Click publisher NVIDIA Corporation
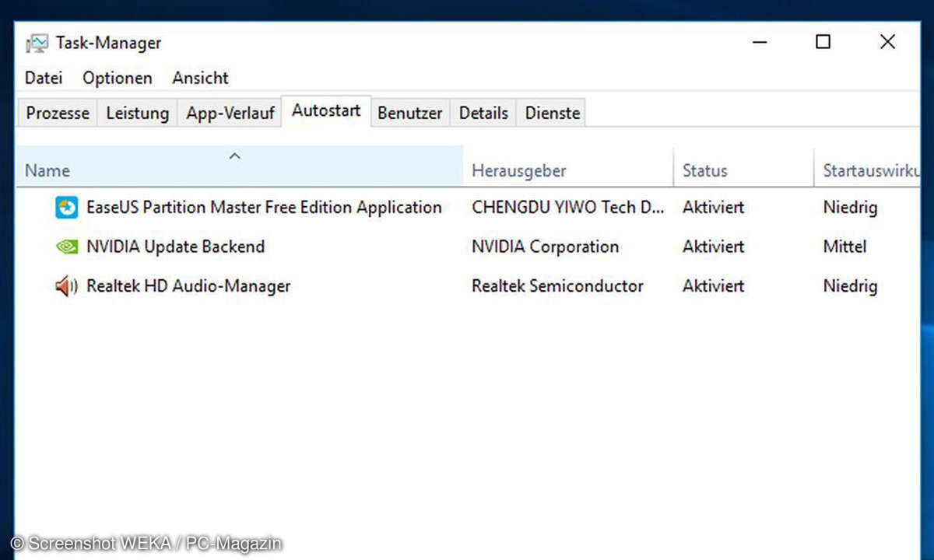The height and width of the screenshot is (560, 934). click(x=546, y=247)
